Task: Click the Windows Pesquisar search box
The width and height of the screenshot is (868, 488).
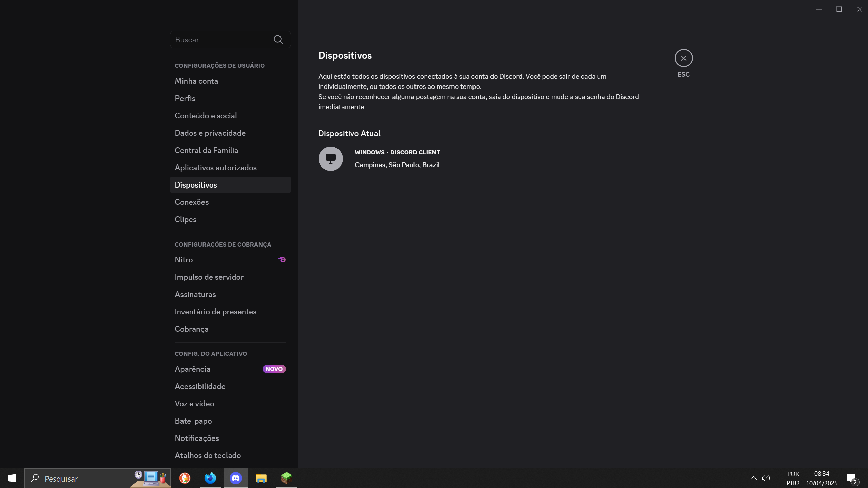Action: (x=98, y=478)
